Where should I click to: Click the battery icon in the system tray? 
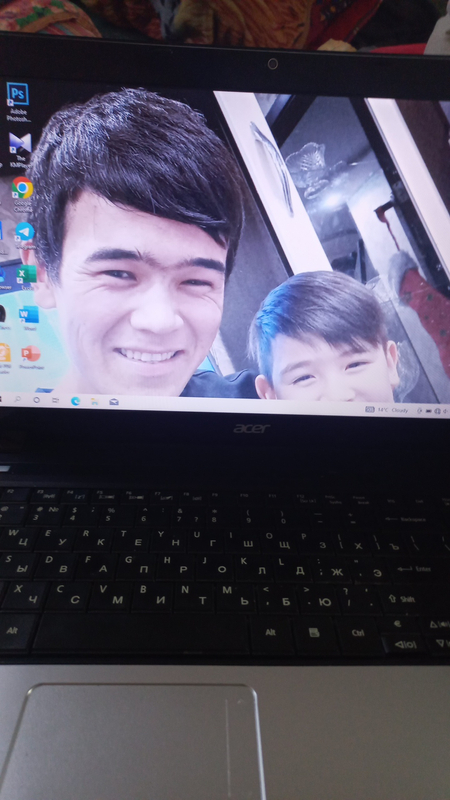click(x=429, y=411)
